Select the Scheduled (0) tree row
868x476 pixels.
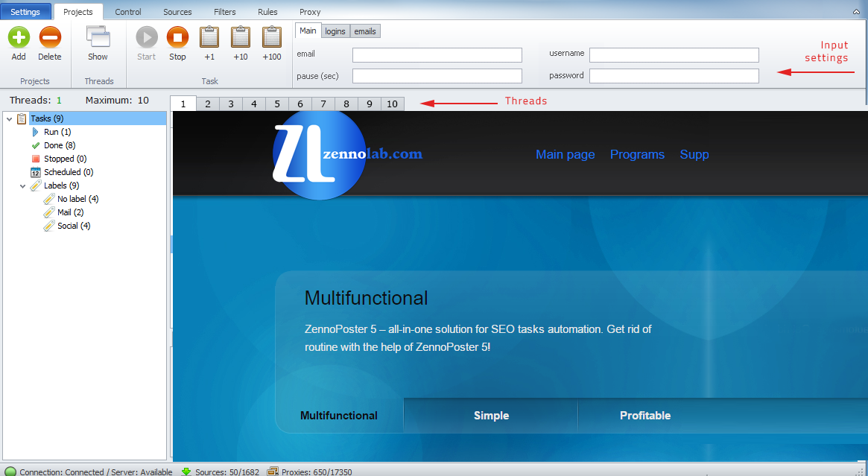tap(69, 172)
